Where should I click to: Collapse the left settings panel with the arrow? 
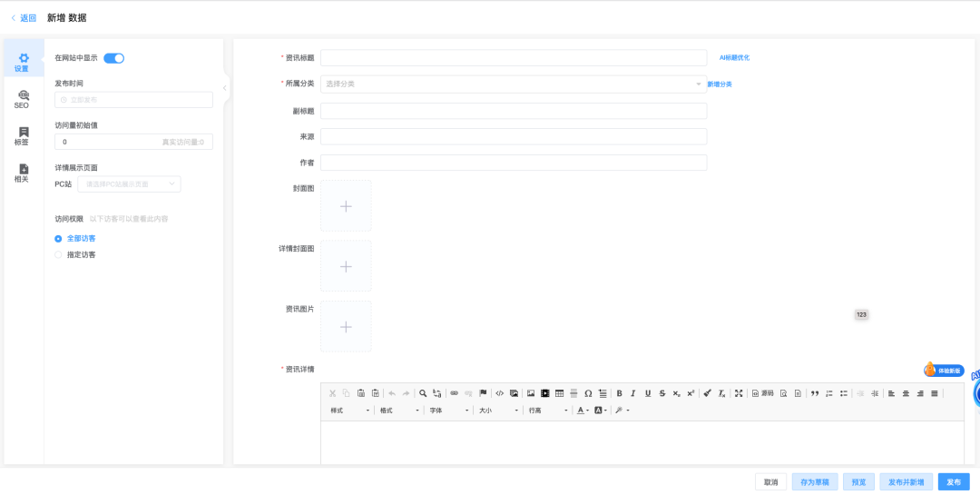[x=225, y=88]
